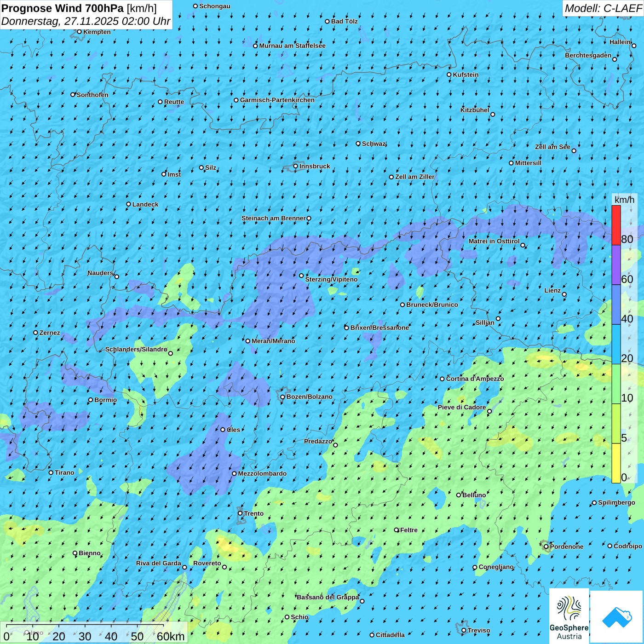
Task: Pick the green 10–20 km/h legend color
Action: click(x=616, y=384)
